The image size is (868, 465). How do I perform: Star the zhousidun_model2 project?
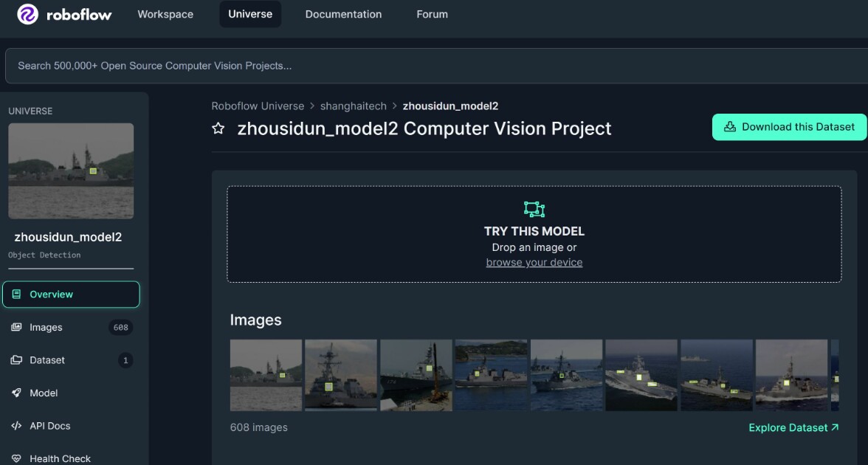click(218, 128)
